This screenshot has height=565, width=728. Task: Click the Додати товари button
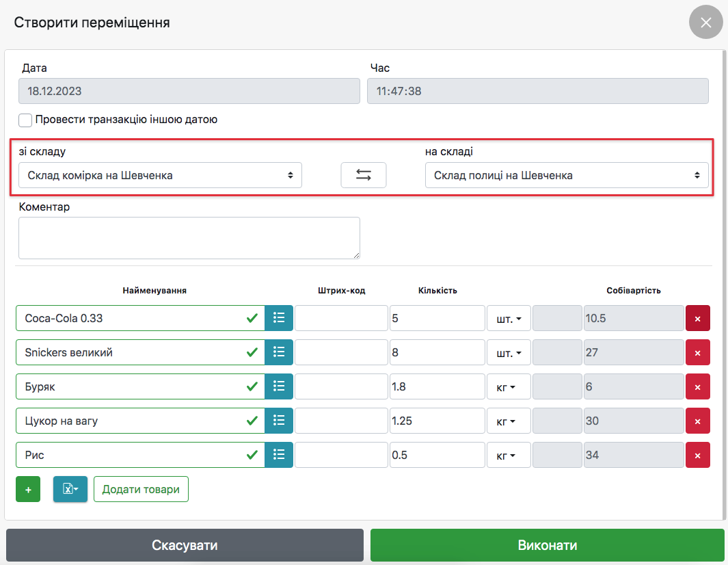141,490
